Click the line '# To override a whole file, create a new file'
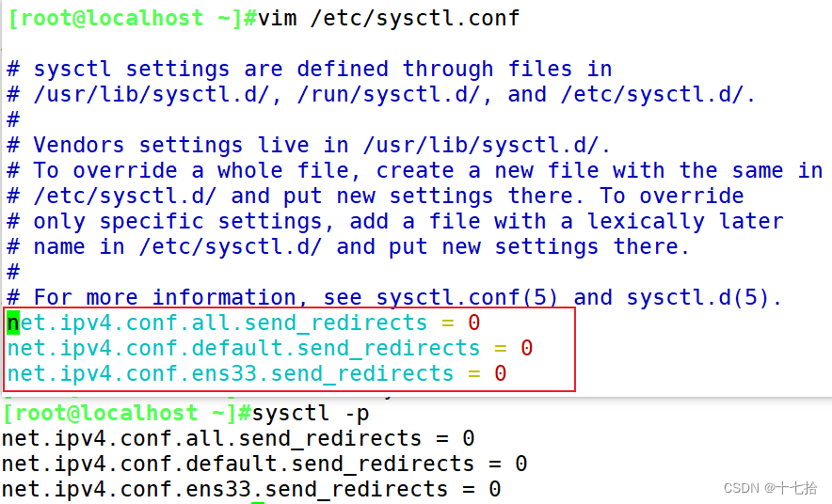The image size is (832, 504). (x=415, y=170)
